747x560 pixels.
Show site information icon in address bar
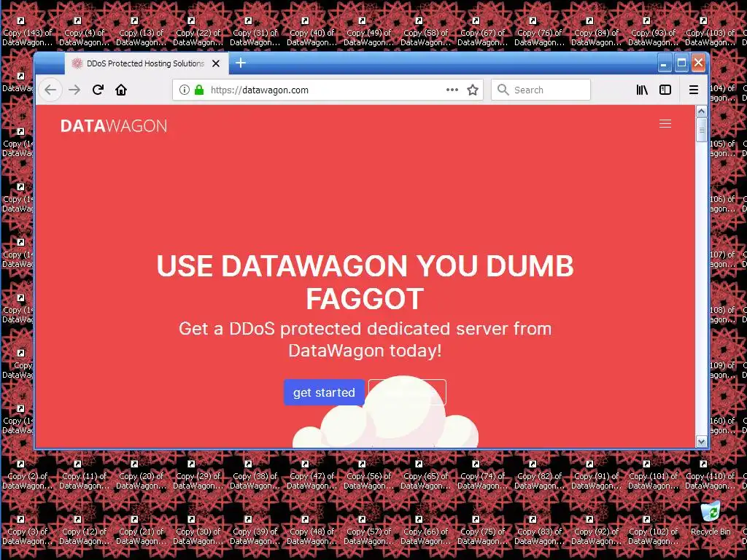185,90
